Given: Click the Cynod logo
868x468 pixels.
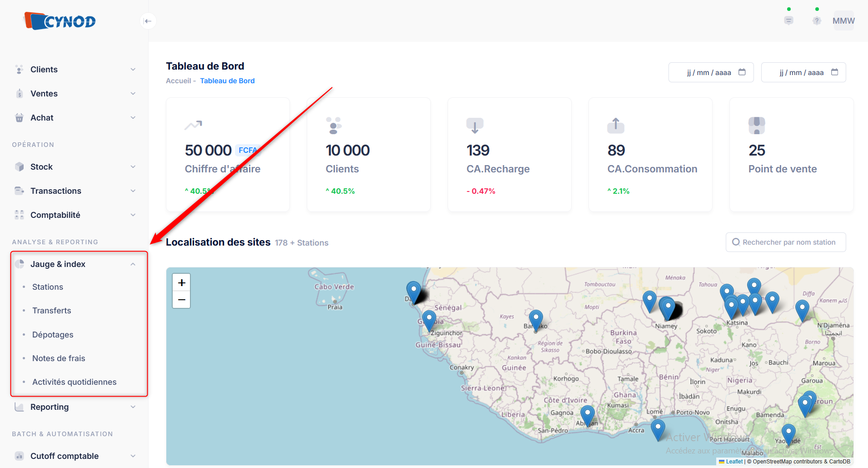Looking at the screenshot, I should [x=60, y=21].
